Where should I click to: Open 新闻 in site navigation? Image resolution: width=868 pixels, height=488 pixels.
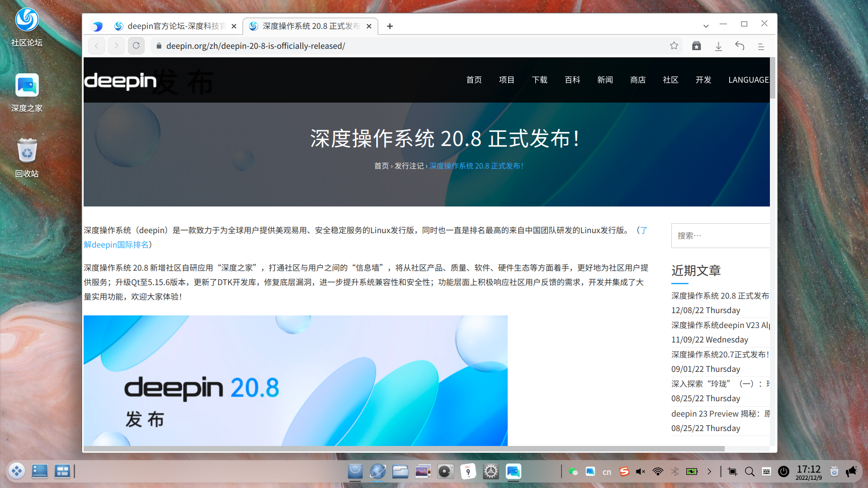(x=605, y=80)
